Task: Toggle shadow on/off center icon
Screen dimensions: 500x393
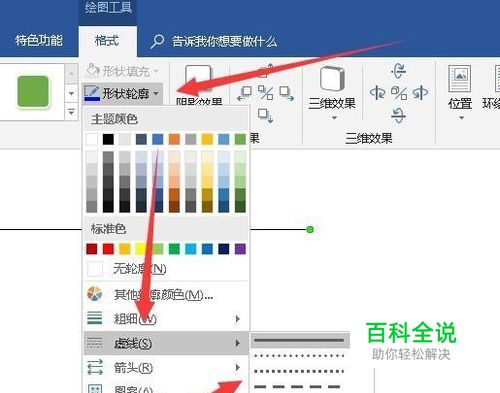Action: click(266, 93)
